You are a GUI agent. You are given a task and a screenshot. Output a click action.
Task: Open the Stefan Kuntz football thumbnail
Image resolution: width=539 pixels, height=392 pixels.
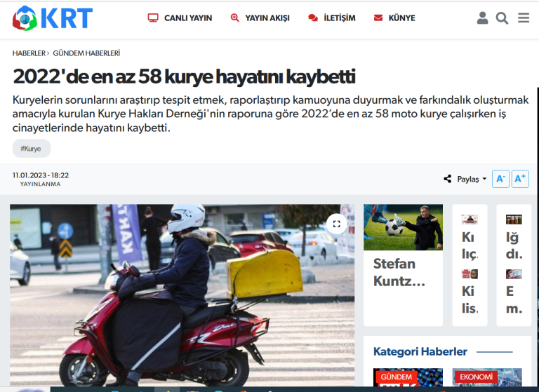[404, 227]
